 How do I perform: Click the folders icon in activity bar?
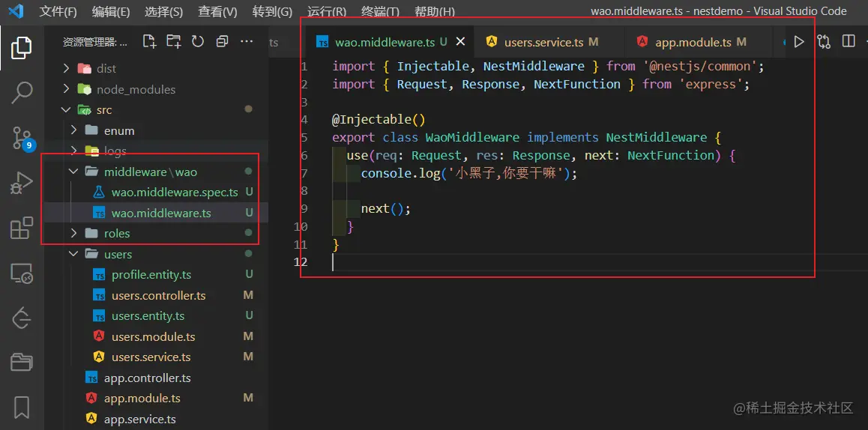[22, 363]
